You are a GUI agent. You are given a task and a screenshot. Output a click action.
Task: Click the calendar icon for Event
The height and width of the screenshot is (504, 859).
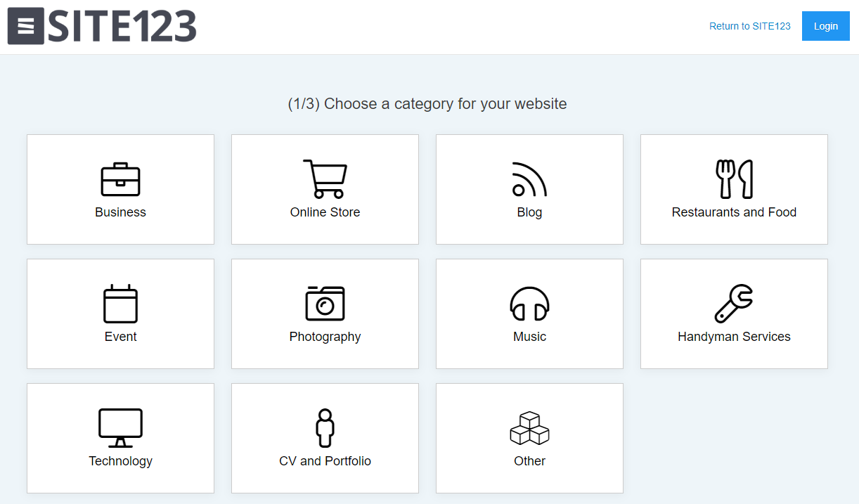[x=120, y=304]
